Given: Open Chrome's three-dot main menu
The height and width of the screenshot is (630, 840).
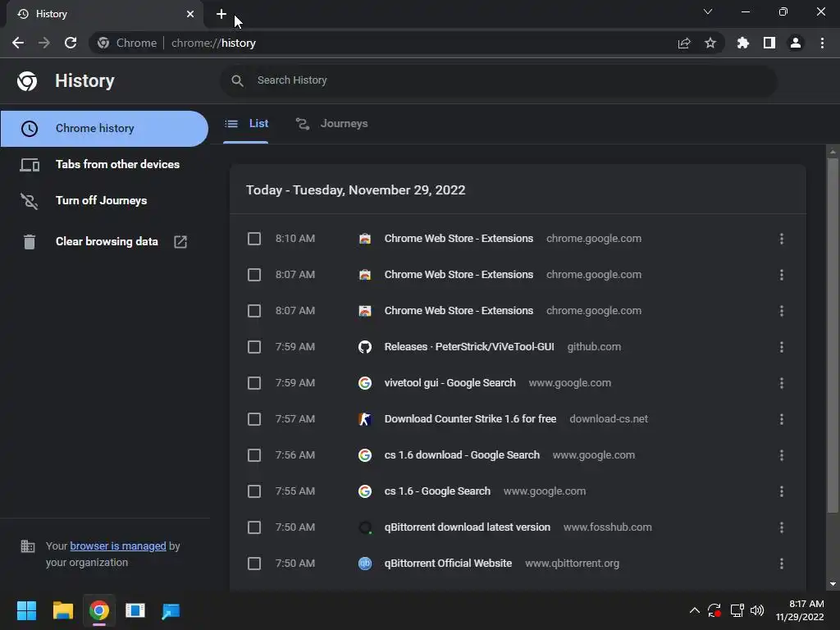Looking at the screenshot, I should pos(822,43).
